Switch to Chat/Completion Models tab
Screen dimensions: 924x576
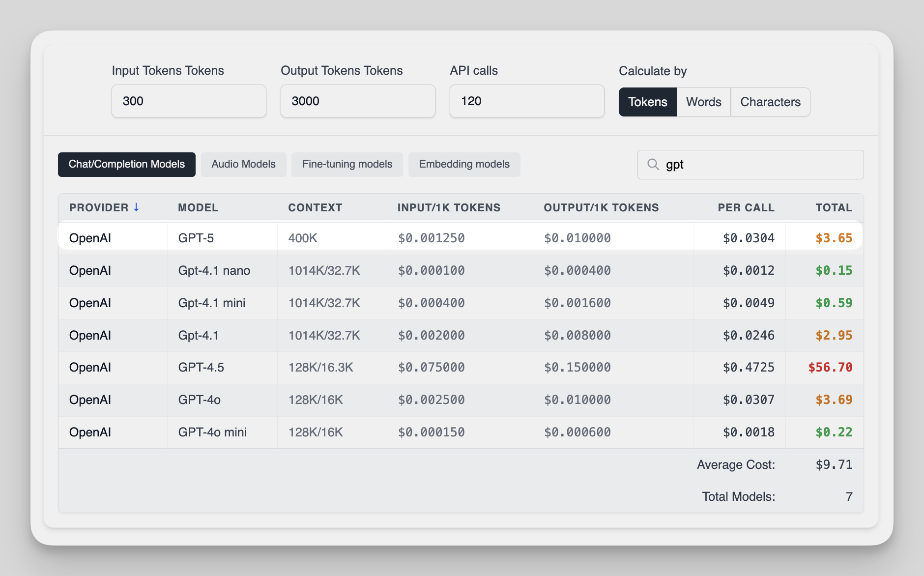127,164
